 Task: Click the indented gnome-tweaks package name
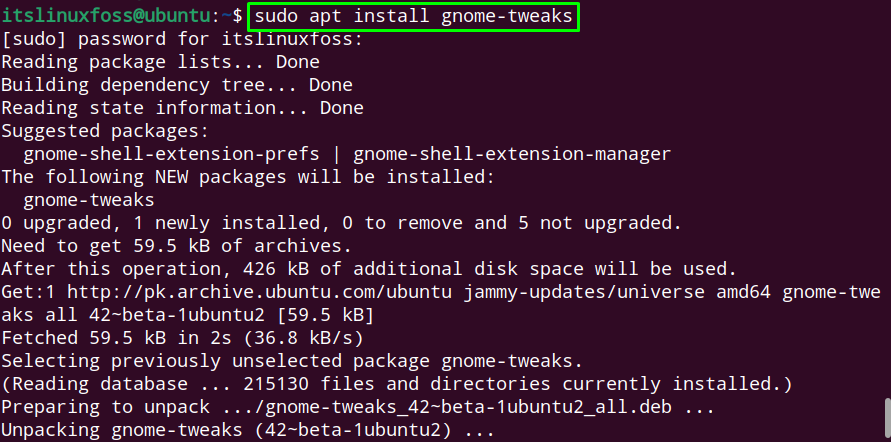(x=89, y=200)
